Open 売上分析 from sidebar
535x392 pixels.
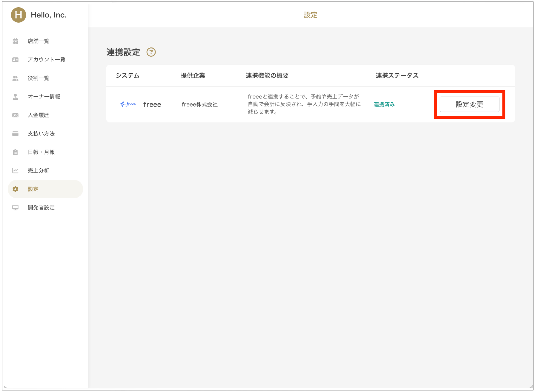pyautogui.click(x=45, y=171)
